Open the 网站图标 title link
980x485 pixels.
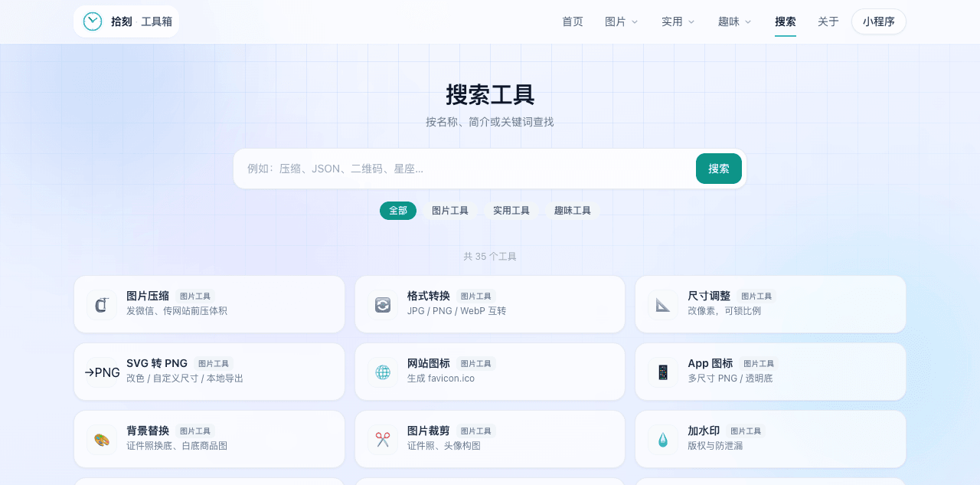(x=429, y=363)
